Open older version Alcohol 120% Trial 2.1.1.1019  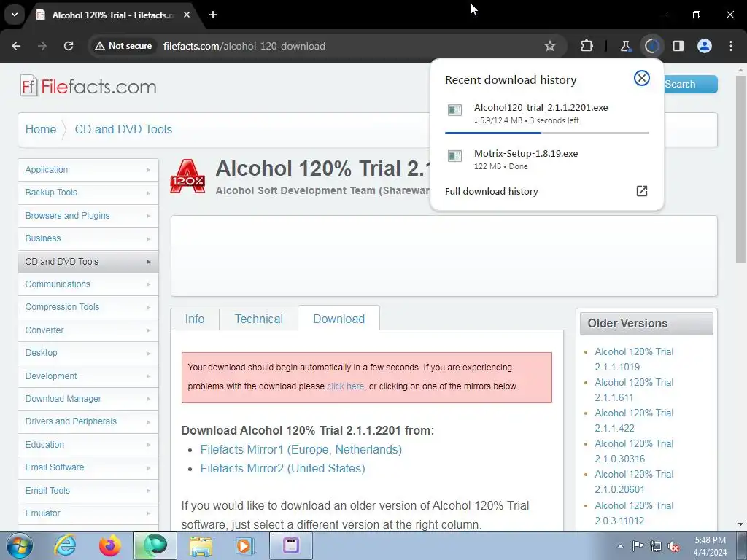pos(634,359)
